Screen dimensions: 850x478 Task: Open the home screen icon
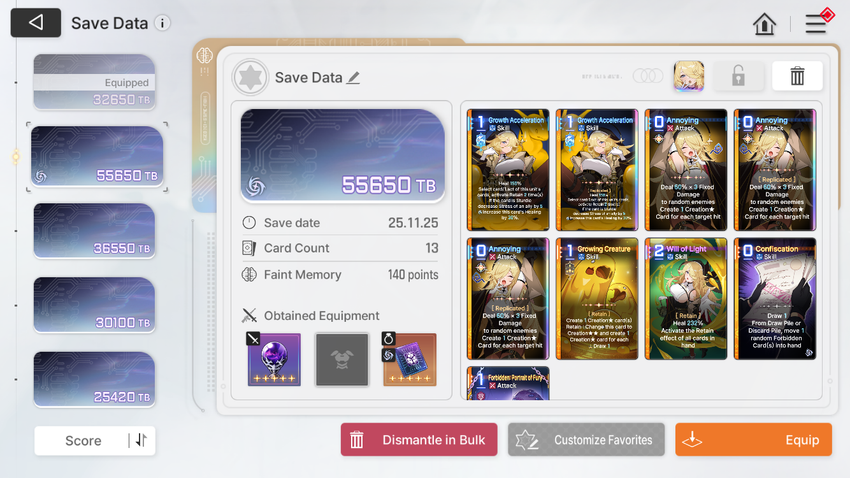(x=764, y=24)
